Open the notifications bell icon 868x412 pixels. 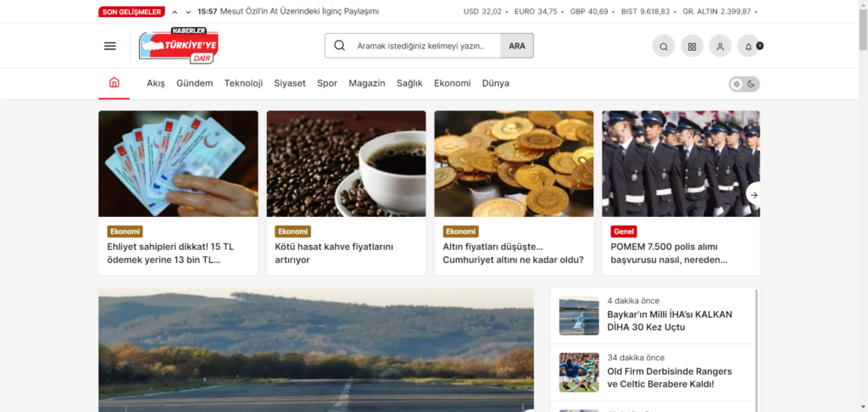click(x=748, y=46)
